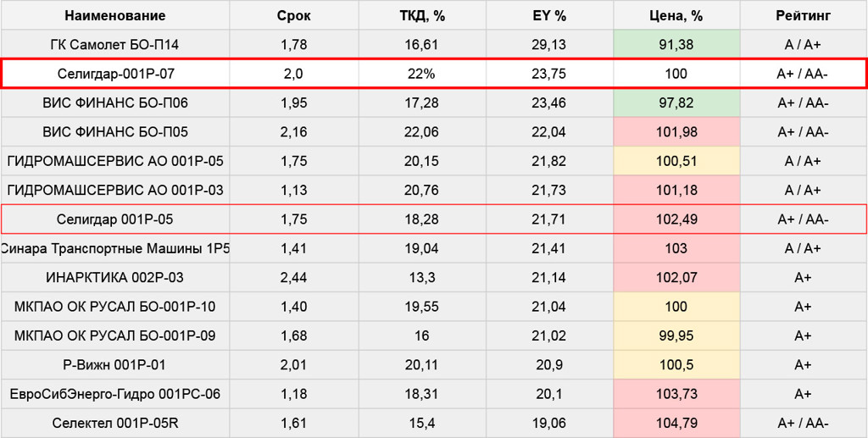Select the ТКД, % column header
868x438 pixels.
click(x=422, y=15)
